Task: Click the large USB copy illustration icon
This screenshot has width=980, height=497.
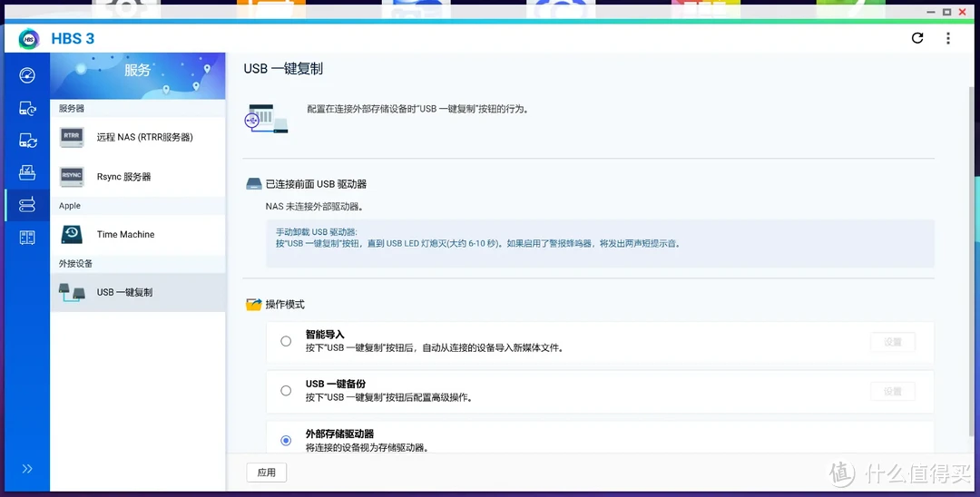Action: [267, 118]
